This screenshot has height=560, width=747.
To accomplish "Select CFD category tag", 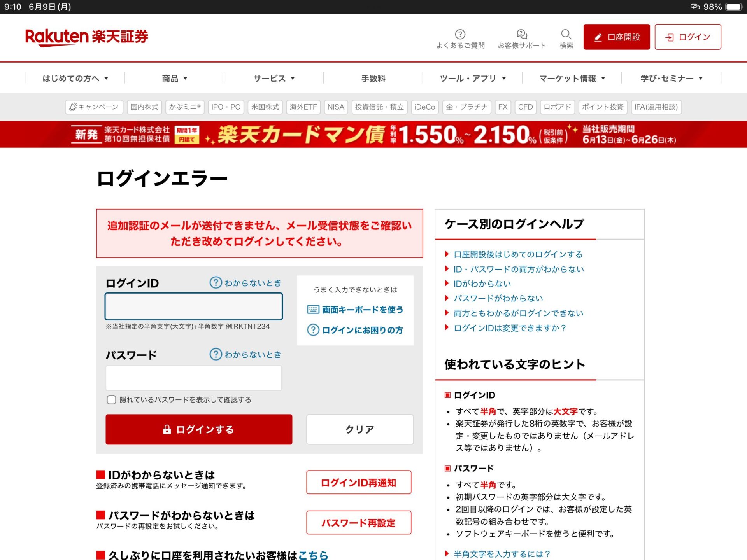I will coord(525,107).
